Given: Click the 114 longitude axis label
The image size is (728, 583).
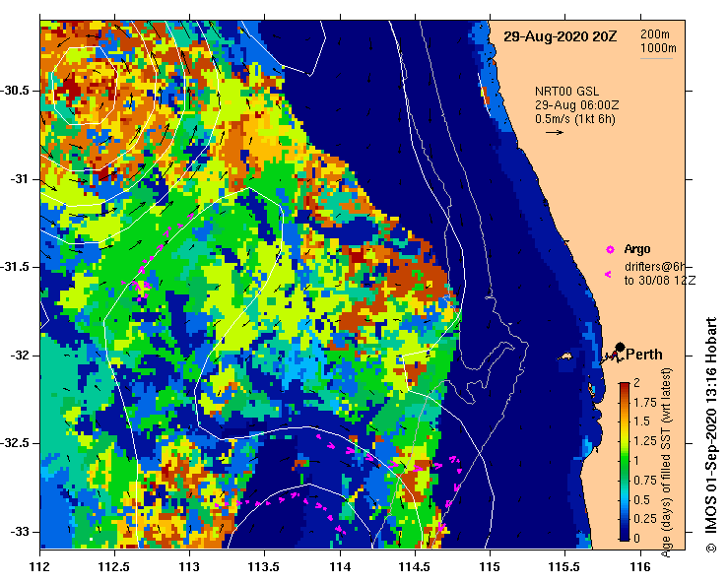Looking at the screenshot, I should pos(340,567).
